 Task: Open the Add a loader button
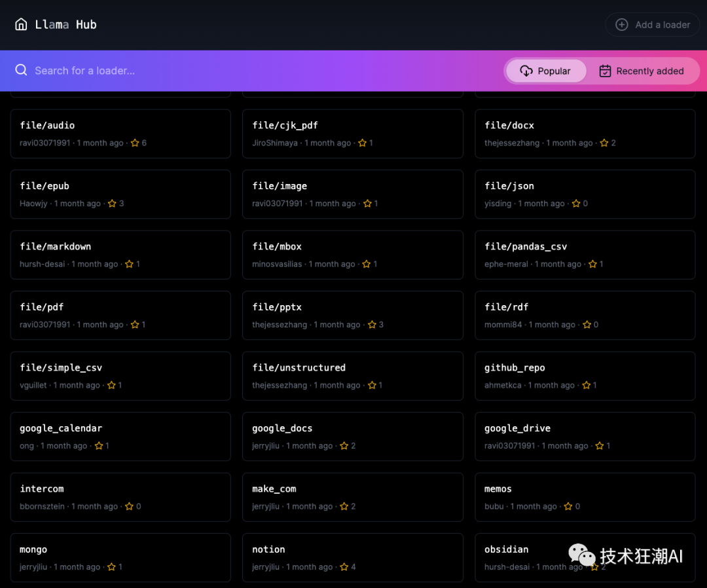tap(653, 25)
